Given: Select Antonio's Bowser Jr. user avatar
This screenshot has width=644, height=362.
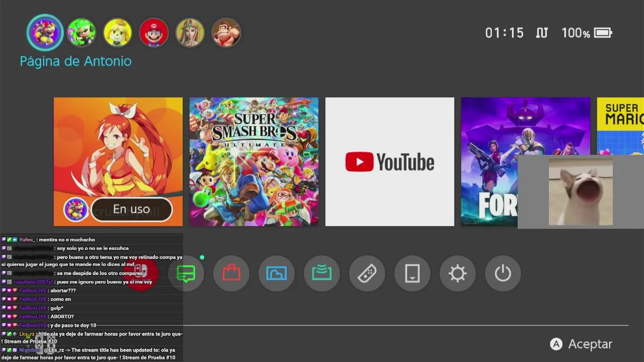Looking at the screenshot, I should [x=45, y=33].
